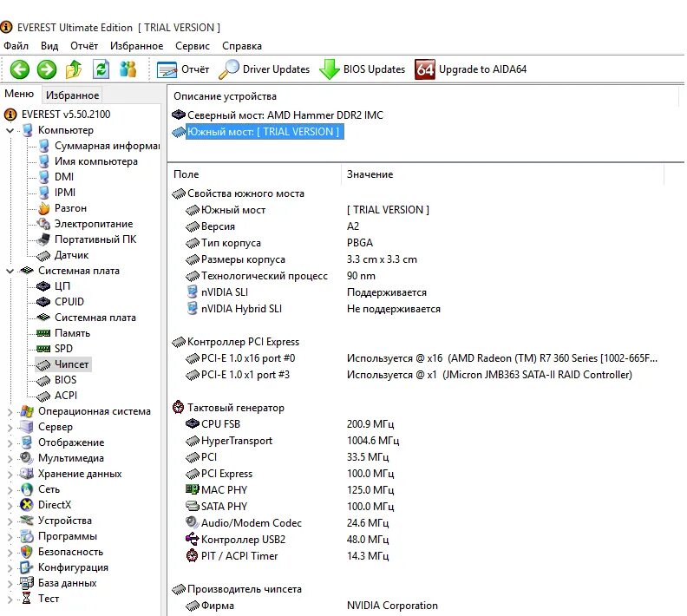Screen dimensions: 687x616
Task: Select Южный мост: [ TRIAL VERSION ] device
Action: [264, 132]
